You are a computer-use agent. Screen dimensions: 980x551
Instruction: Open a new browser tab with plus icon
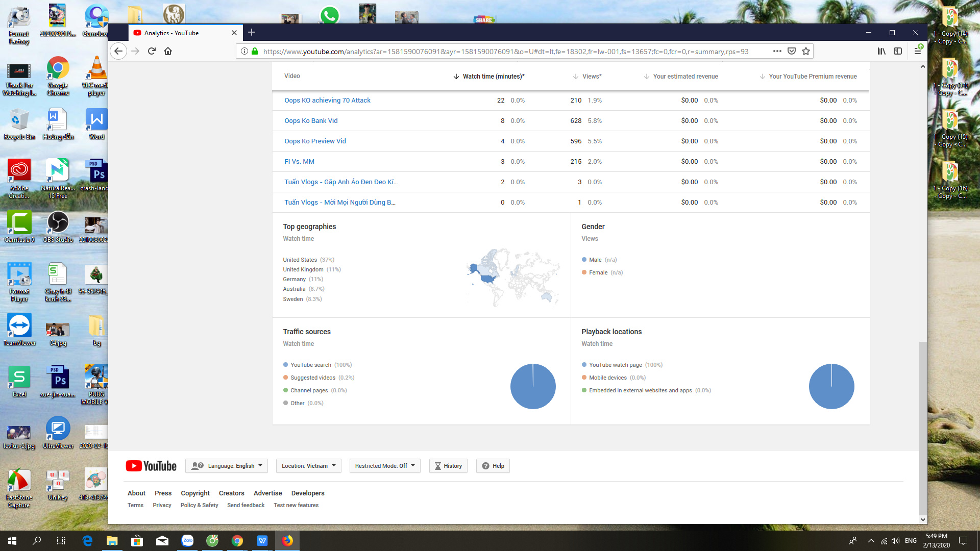pos(252,33)
